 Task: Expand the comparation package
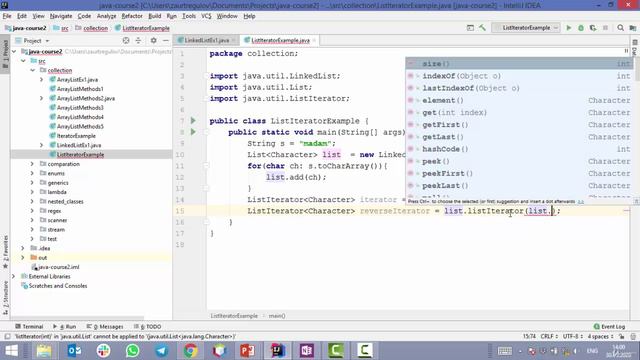click(32, 164)
